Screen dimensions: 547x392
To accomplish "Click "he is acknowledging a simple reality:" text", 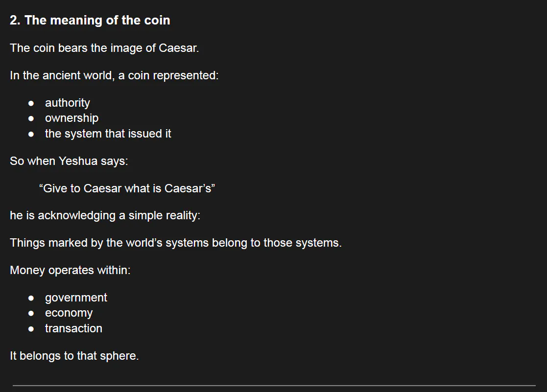I will (x=105, y=215).
